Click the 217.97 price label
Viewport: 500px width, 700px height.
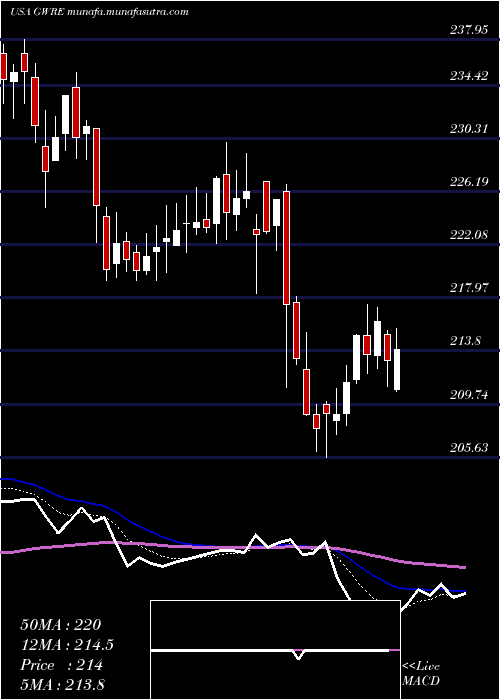470,288
